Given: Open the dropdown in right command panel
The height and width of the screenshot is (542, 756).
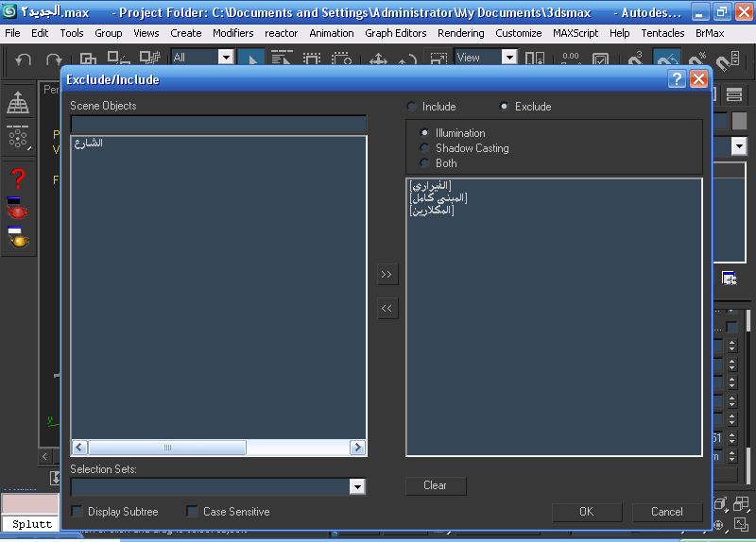Looking at the screenshot, I should pos(739,145).
